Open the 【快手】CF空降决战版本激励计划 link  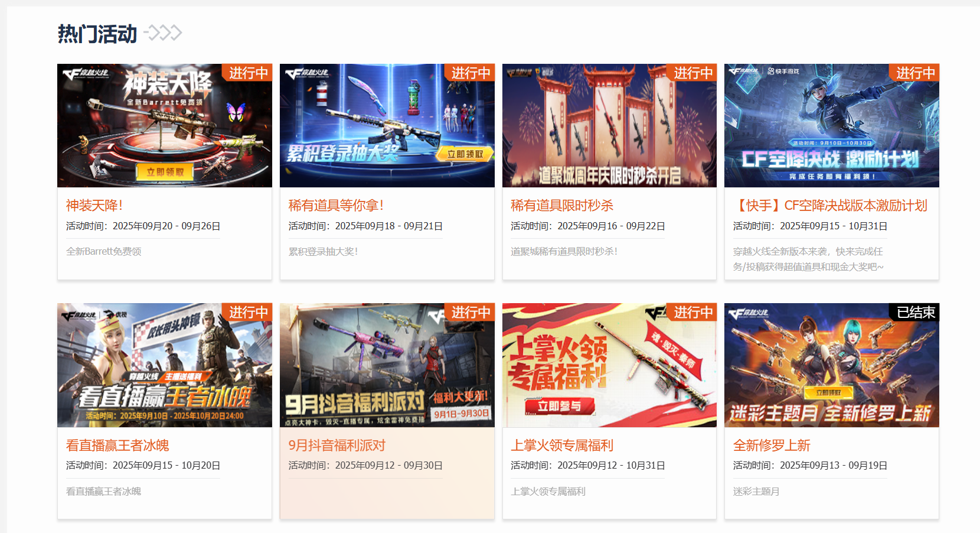coord(829,204)
